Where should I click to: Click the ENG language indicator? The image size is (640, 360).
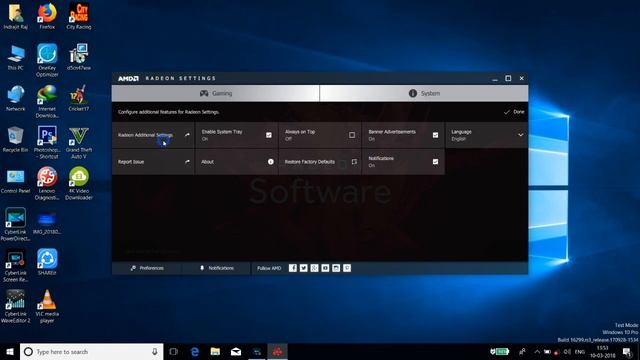pos(580,352)
